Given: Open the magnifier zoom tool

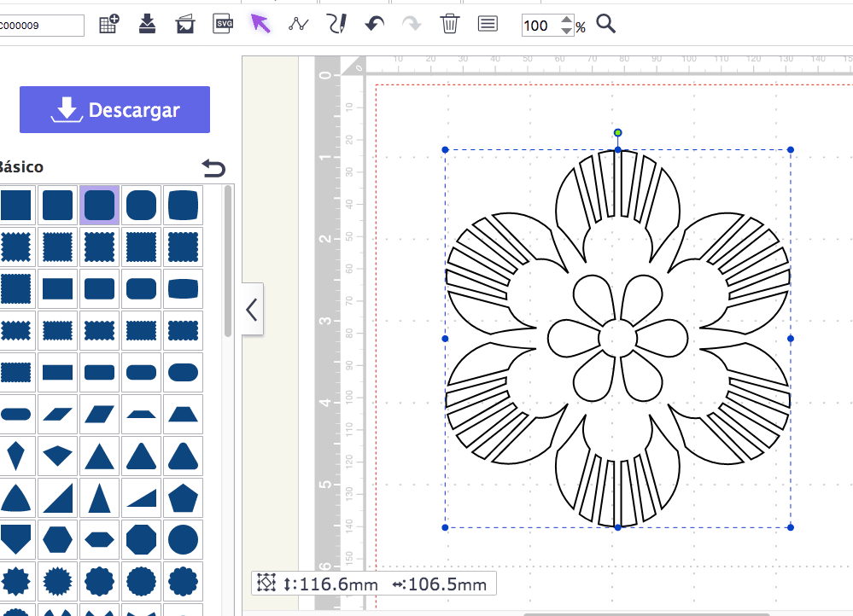Looking at the screenshot, I should (606, 24).
